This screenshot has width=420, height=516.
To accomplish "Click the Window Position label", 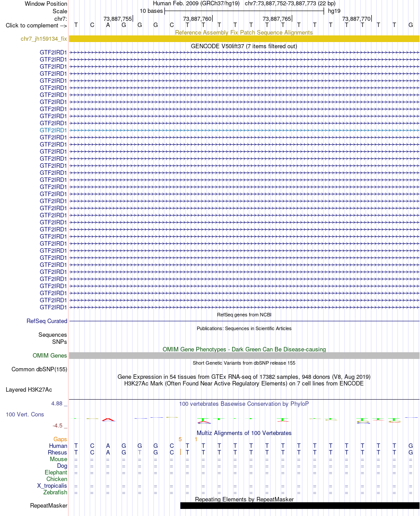I will (46, 4).
